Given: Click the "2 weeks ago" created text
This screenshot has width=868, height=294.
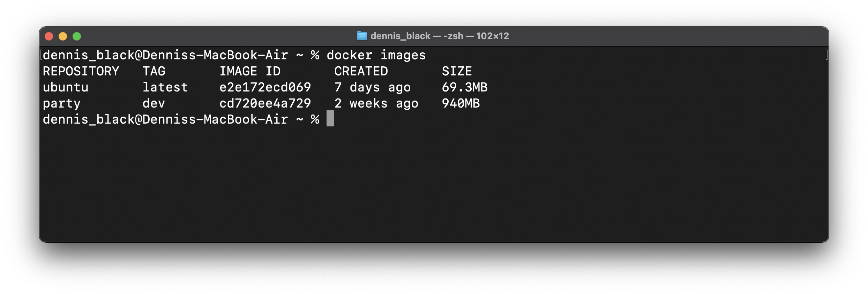Looking at the screenshot, I should click(x=376, y=104).
